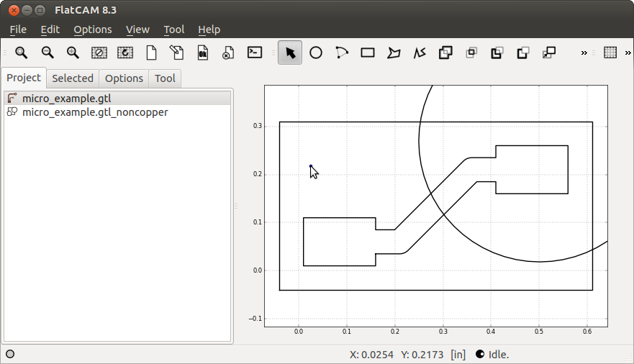The height and width of the screenshot is (364, 634).
Task: Open the Tool menu
Action: tap(173, 29)
